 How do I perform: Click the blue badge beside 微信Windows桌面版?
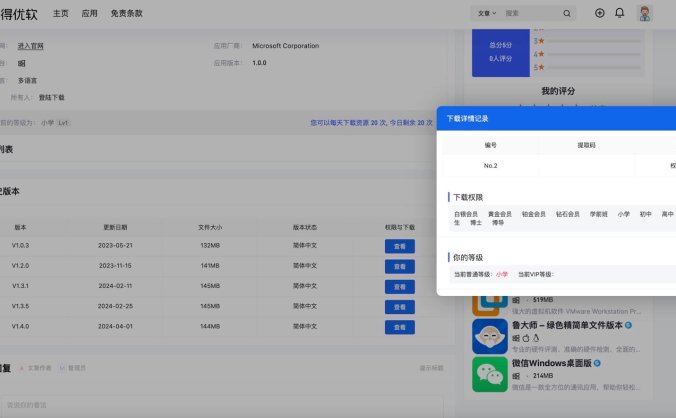pyautogui.click(x=597, y=363)
